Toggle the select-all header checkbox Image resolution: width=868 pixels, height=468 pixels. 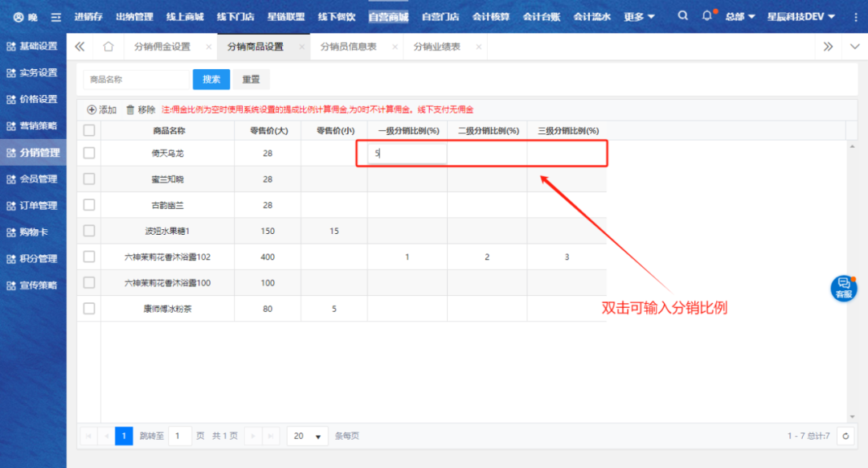click(x=89, y=130)
